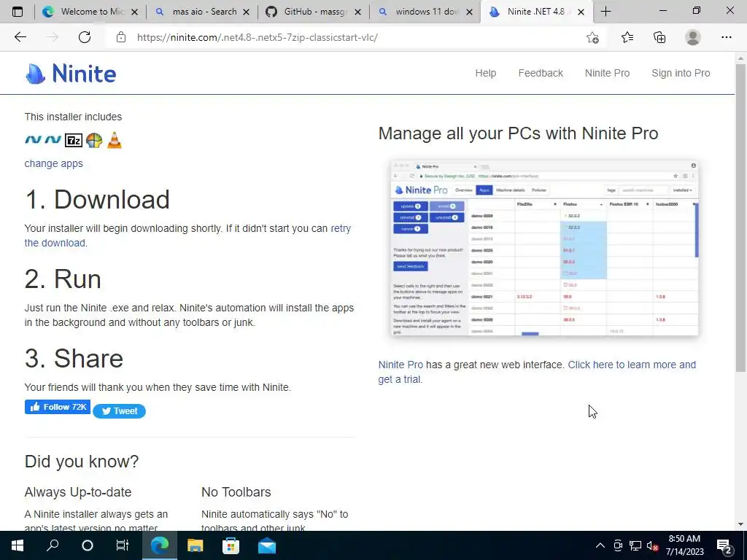
Task: Open a new tab with the plus button
Action: pyautogui.click(x=605, y=12)
